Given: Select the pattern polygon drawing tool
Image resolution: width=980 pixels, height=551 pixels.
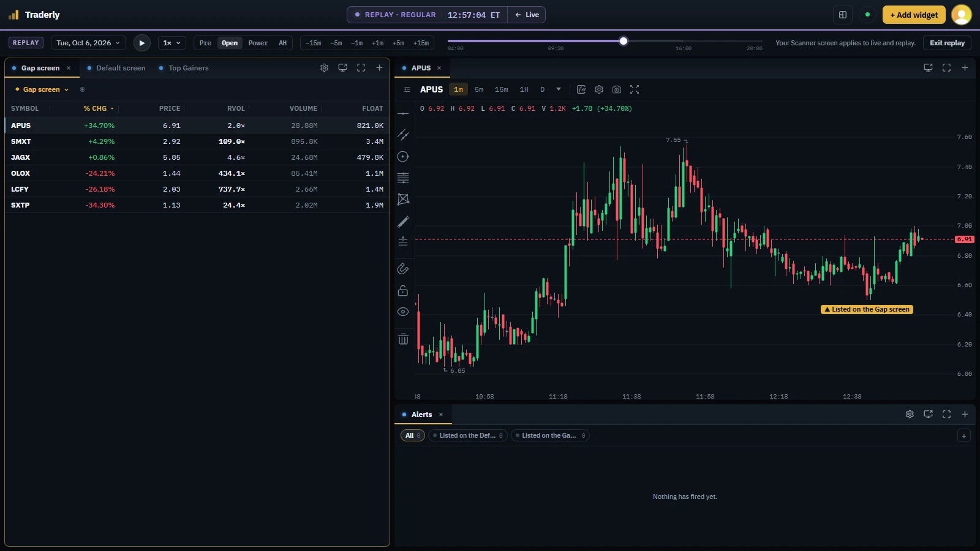Looking at the screenshot, I should pyautogui.click(x=403, y=200).
